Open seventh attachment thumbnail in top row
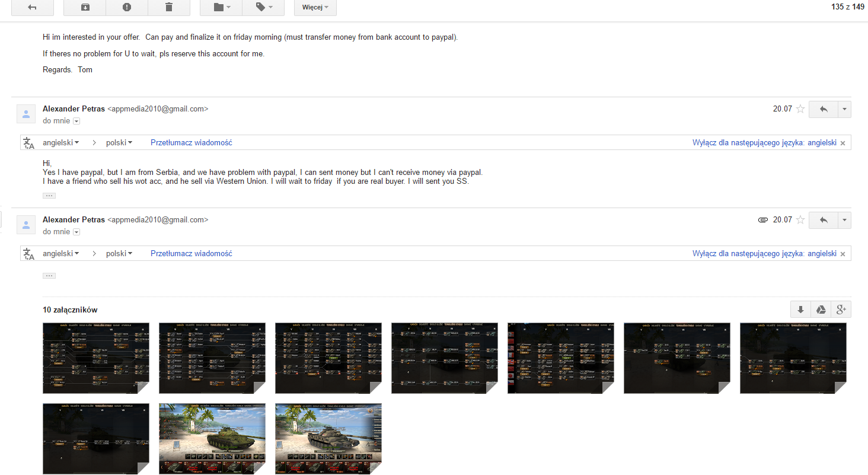 pyautogui.click(x=793, y=358)
